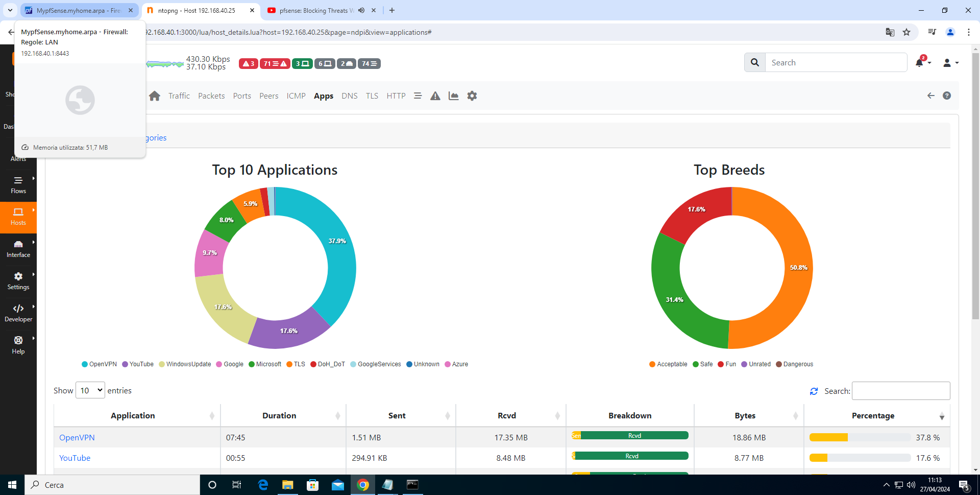Viewport: 980px width, 495px height.
Task: Sort by the Duration column
Action: (283, 416)
